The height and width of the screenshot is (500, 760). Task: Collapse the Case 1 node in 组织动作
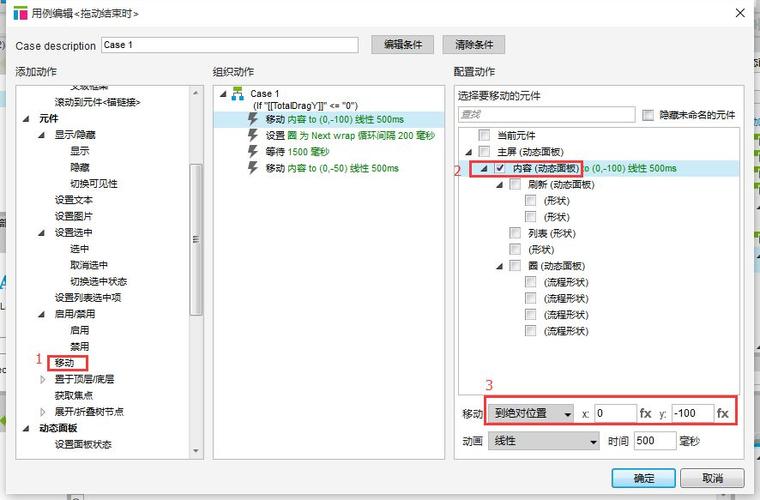pyautogui.click(x=223, y=94)
